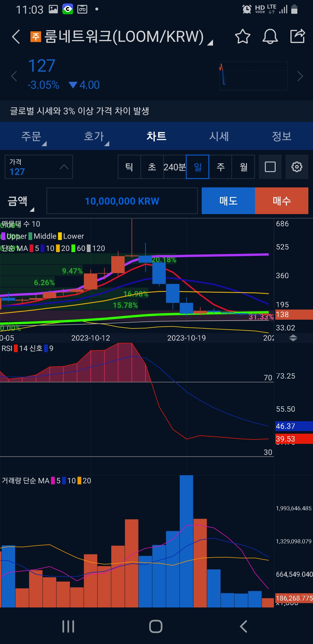This screenshot has height=644, width=313.
Task: Tap the 2023-10-19 date label
Action: (186, 338)
